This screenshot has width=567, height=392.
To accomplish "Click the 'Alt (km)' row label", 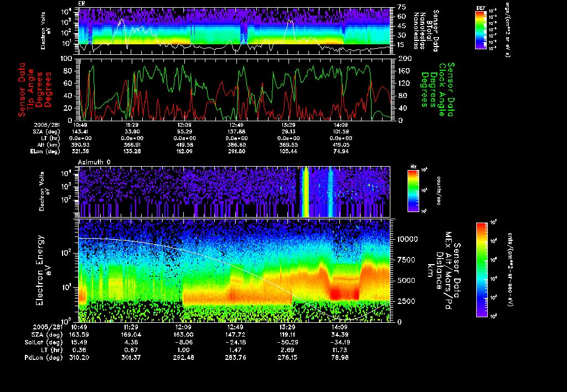I will pos(49,145).
